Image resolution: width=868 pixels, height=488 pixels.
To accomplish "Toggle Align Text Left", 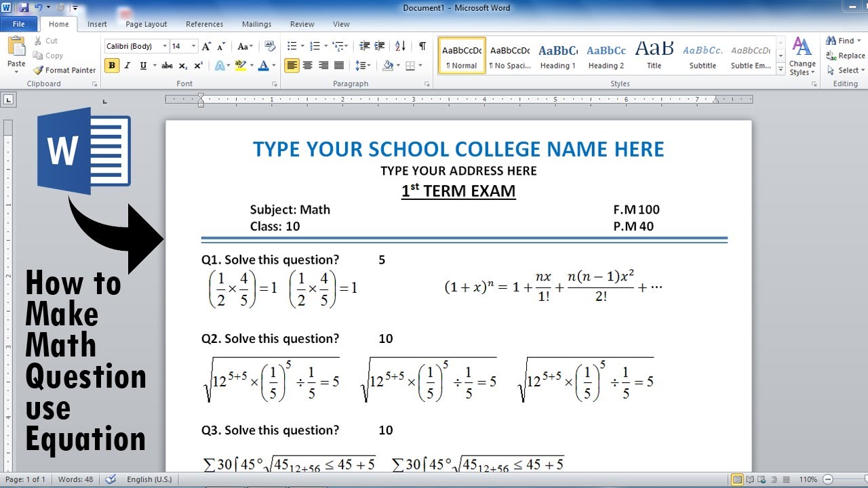I will pyautogui.click(x=292, y=66).
